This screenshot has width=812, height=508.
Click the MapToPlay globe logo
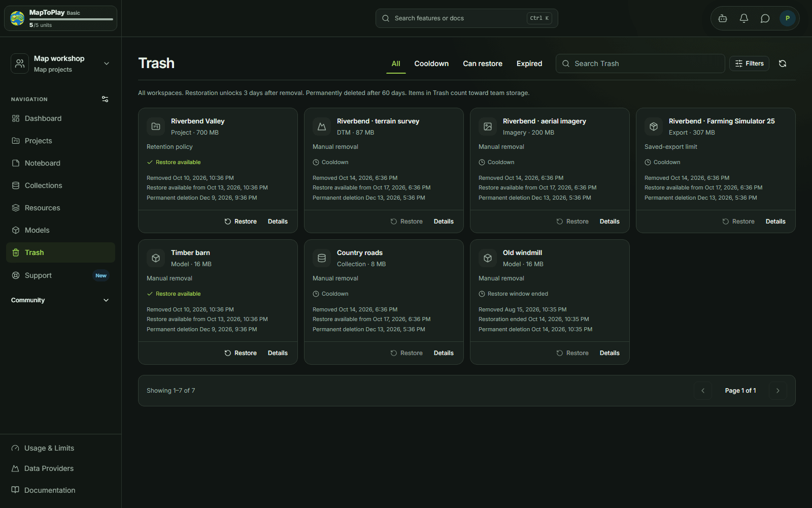click(x=17, y=18)
